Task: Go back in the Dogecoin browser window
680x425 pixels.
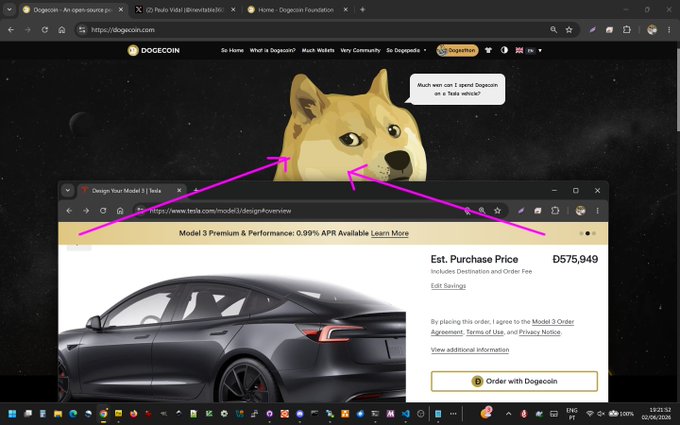Action: pos(11,30)
